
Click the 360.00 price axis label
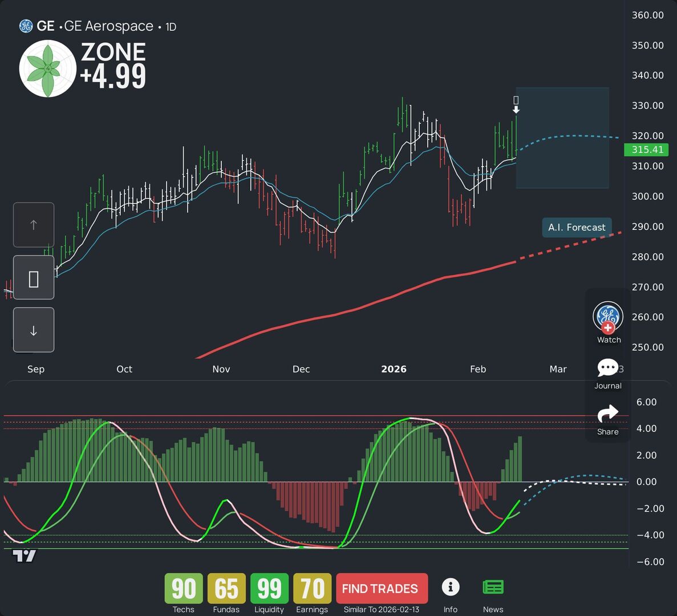tap(648, 15)
